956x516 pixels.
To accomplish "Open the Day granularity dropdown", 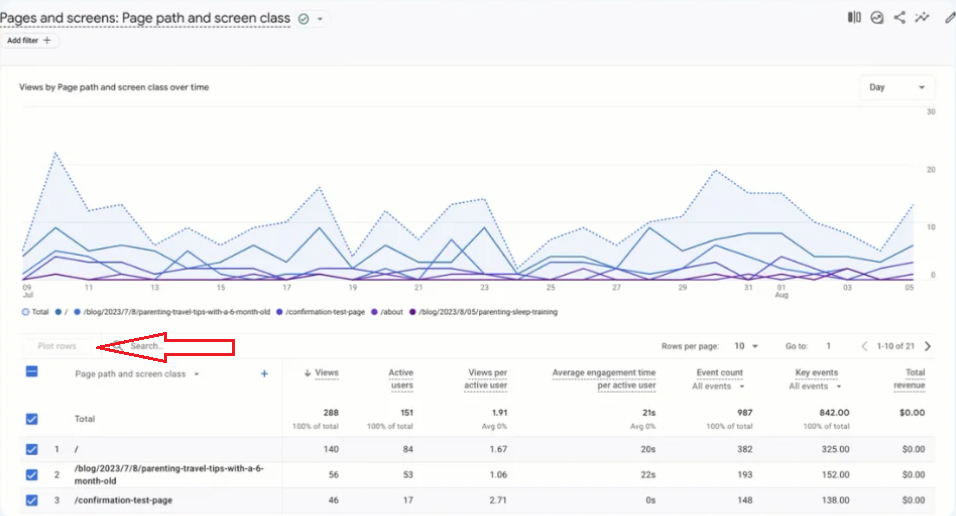I will pyautogui.click(x=897, y=87).
